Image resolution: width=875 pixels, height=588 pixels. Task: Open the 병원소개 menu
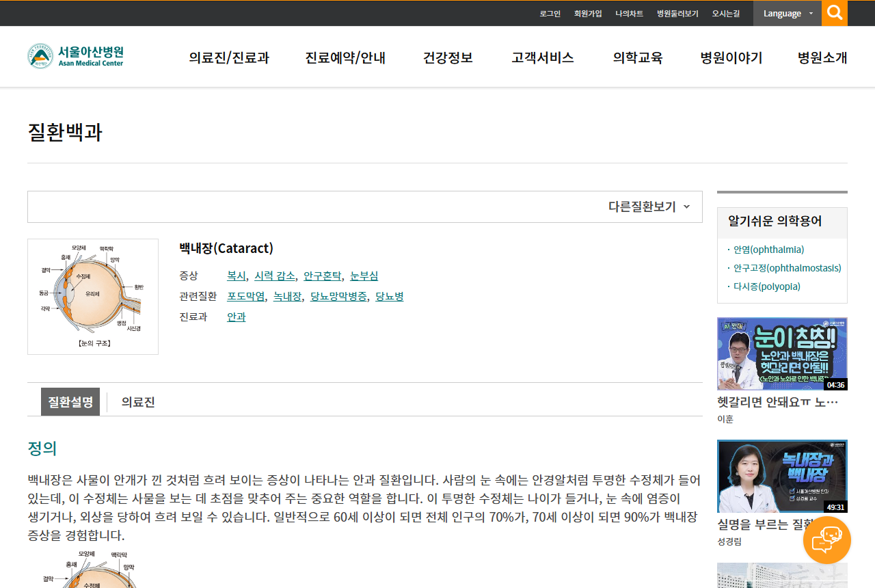tap(822, 57)
